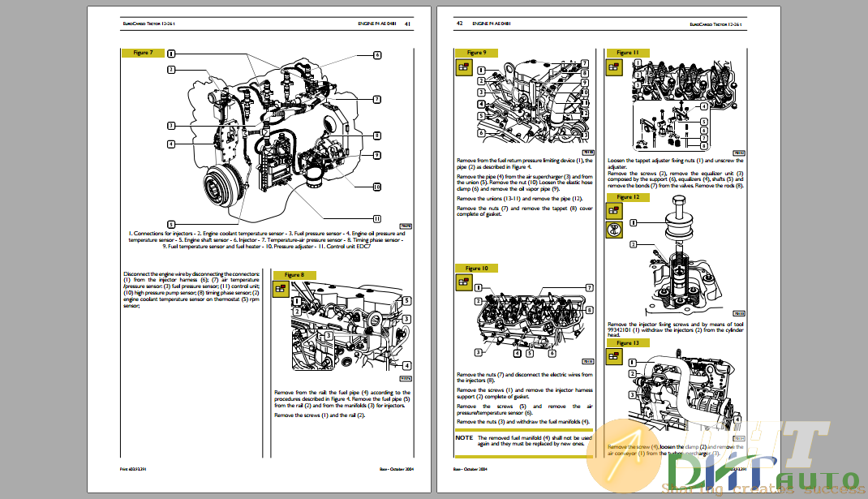This screenshot has width=868, height=499.
Task: Click the Figure 10 injector harness illustration
Action: pos(535,320)
